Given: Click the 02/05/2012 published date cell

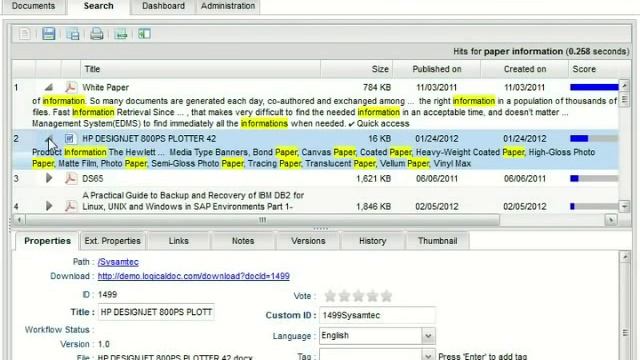Looking at the screenshot, I should pyautogui.click(x=437, y=206).
